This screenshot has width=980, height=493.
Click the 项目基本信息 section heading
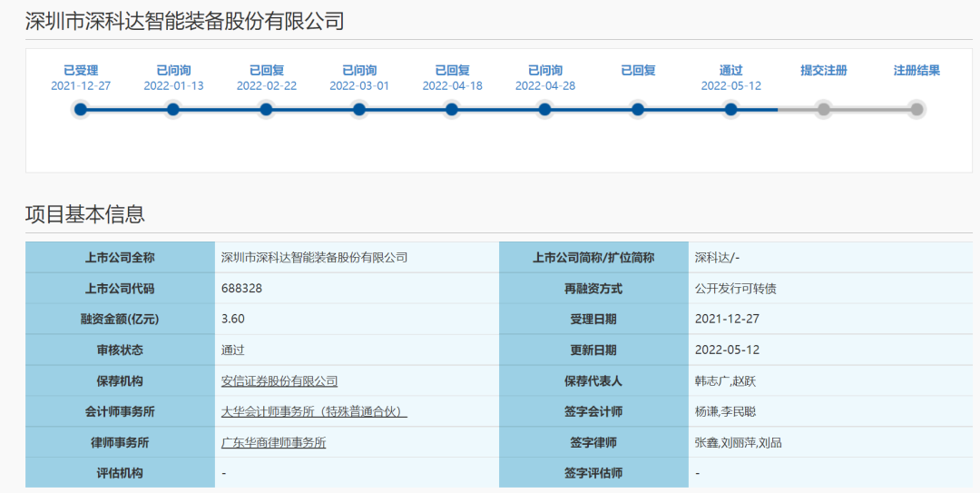[85, 214]
